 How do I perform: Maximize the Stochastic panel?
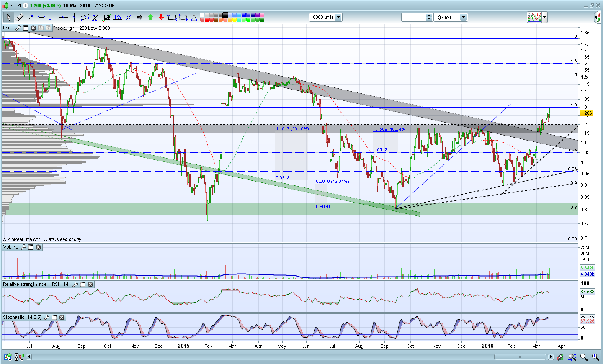54,318
